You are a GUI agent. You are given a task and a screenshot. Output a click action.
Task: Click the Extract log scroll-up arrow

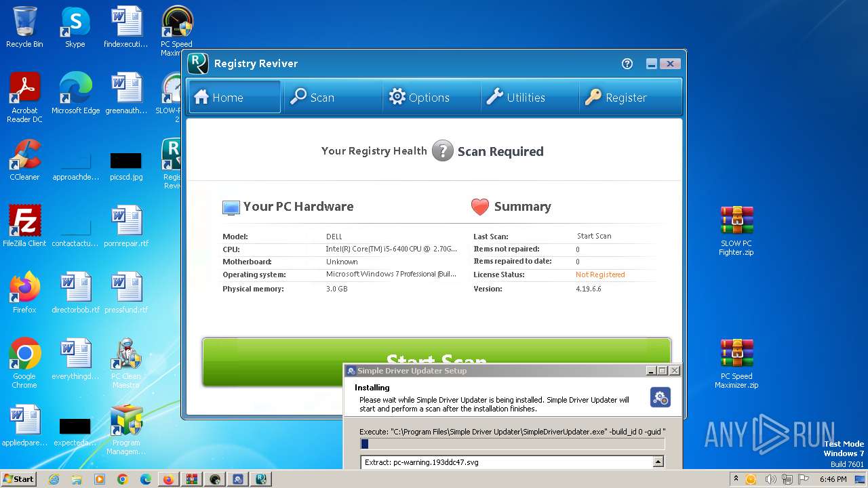click(x=658, y=462)
